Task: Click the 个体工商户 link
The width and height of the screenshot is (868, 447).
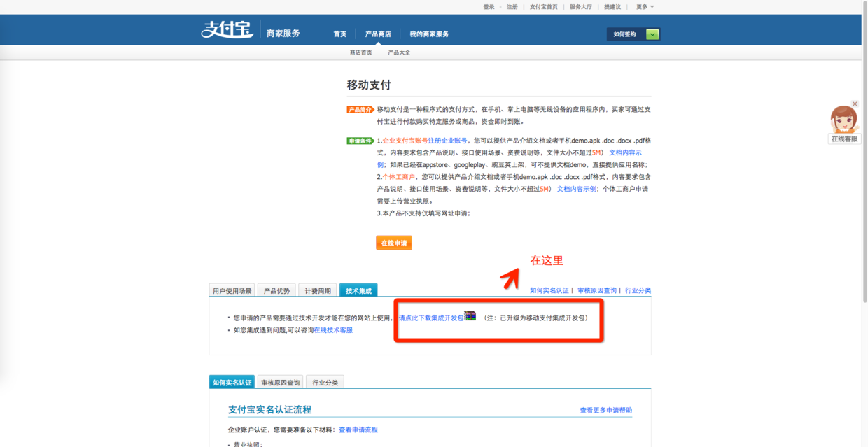Action: point(398,177)
